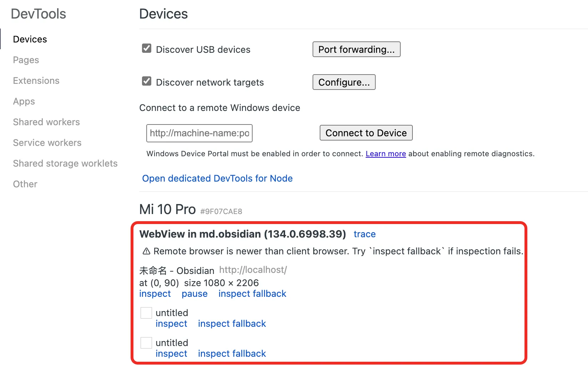Click the second untitled page favicon
588x371 pixels.
click(146, 343)
